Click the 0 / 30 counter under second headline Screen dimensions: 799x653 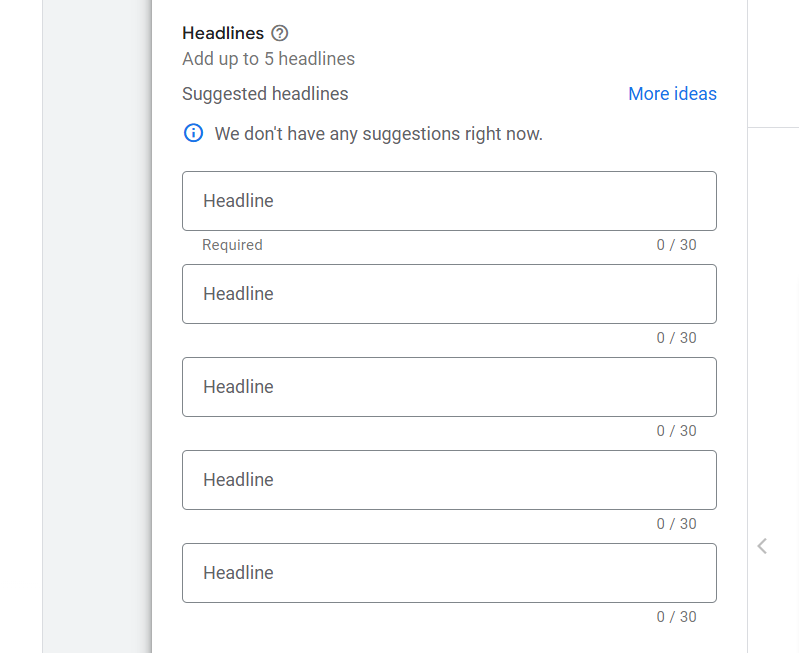click(676, 338)
